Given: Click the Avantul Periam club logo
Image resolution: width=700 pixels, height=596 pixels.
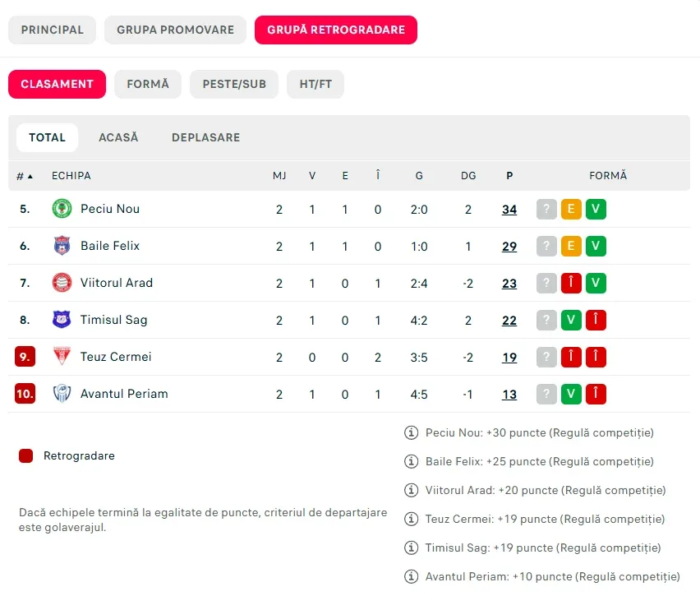Looking at the screenshot, I should [x=62, y=394].
